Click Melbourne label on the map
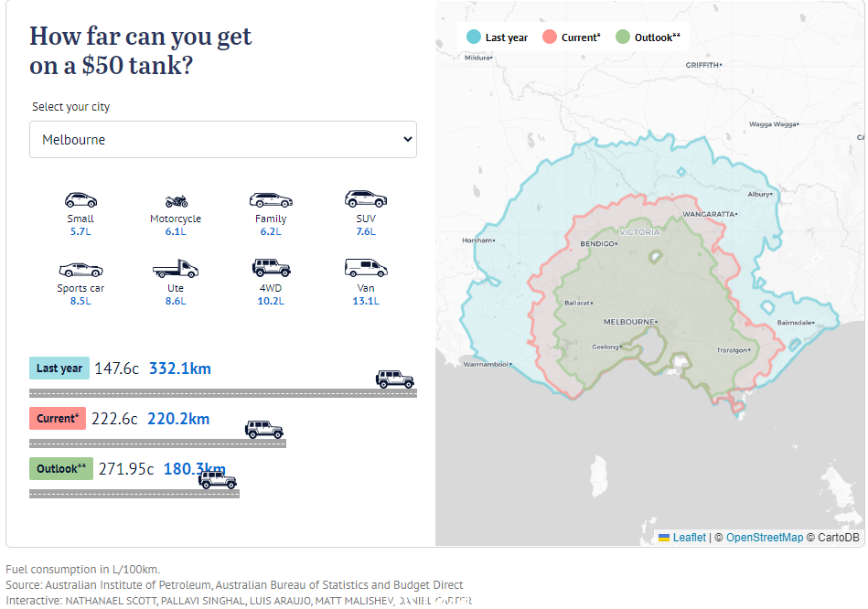Viewport: 868px width, 609px height. point(629,322)
